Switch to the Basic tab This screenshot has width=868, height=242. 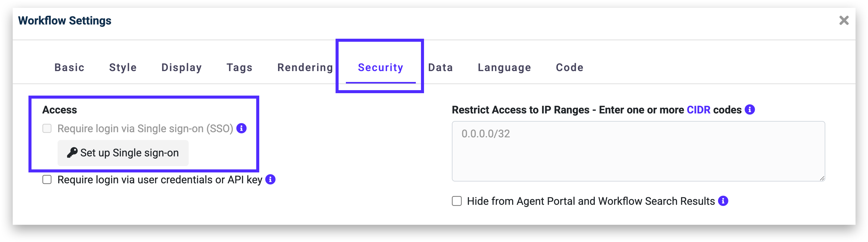click(x=69, y=68)
